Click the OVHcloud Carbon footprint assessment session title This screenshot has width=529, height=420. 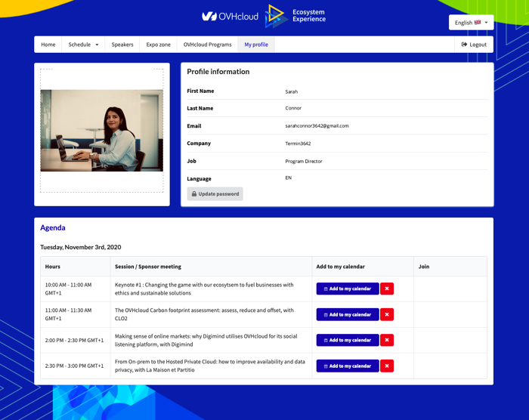pyautogui.click(x=204, y=314)
